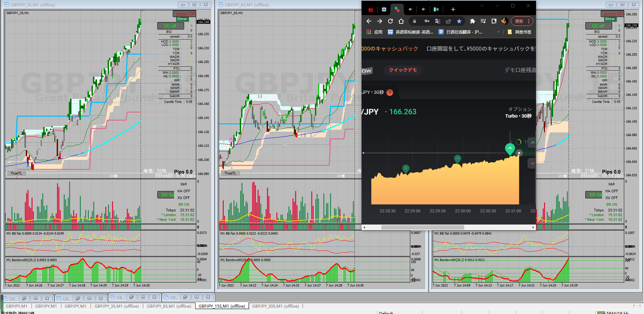Click the 应用 apps bookmark label
Image resolution: width=644 pixels, height=314 pixels.
coord(378,32)
